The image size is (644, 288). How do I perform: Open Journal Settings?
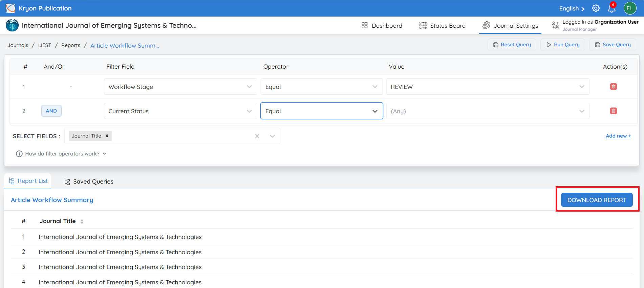(x=510, y=25)
